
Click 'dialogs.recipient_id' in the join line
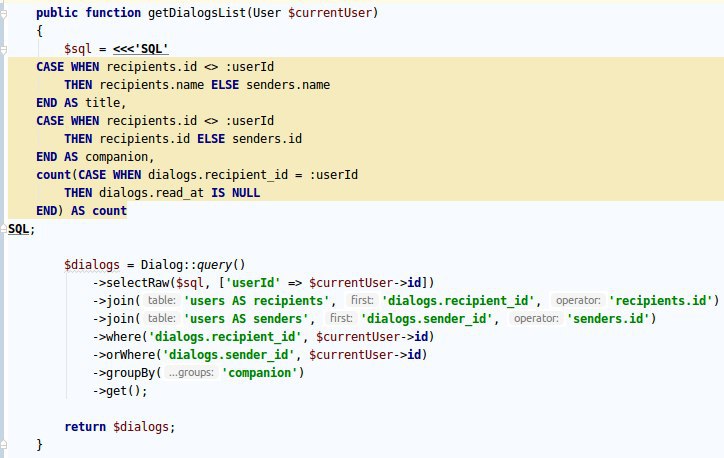tap(459, 301)
